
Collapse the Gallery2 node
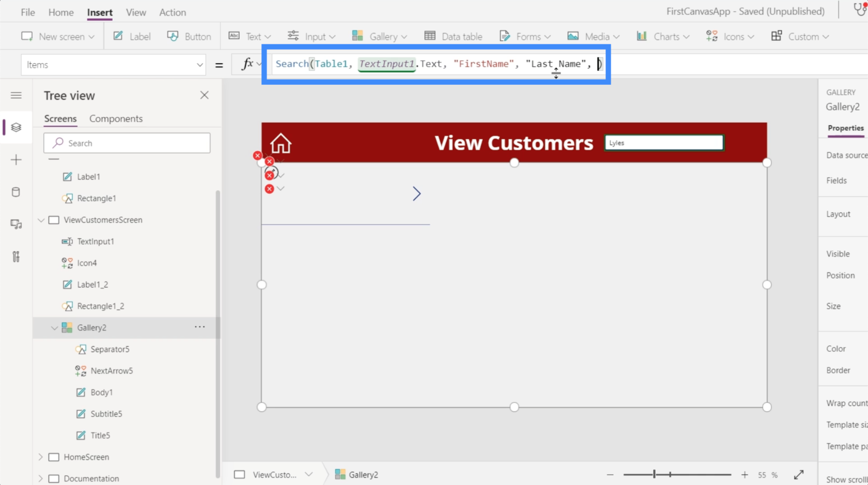coord(54,328)
